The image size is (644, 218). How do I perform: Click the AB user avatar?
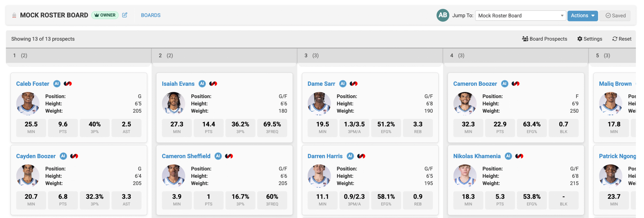point(442,15)
